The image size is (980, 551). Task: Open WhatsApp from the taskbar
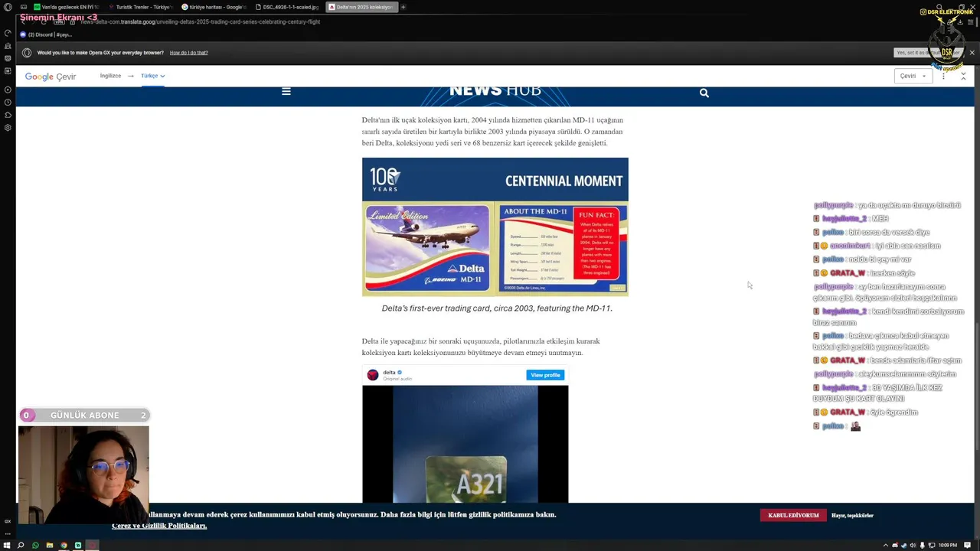point(35,545)
